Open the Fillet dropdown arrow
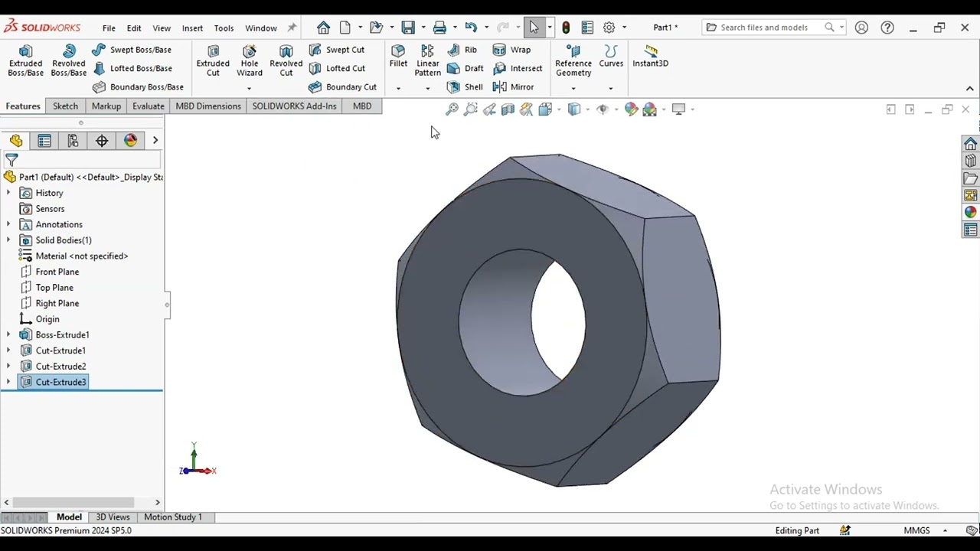This screenshot has height=551, width=980. tap(398, 88)
